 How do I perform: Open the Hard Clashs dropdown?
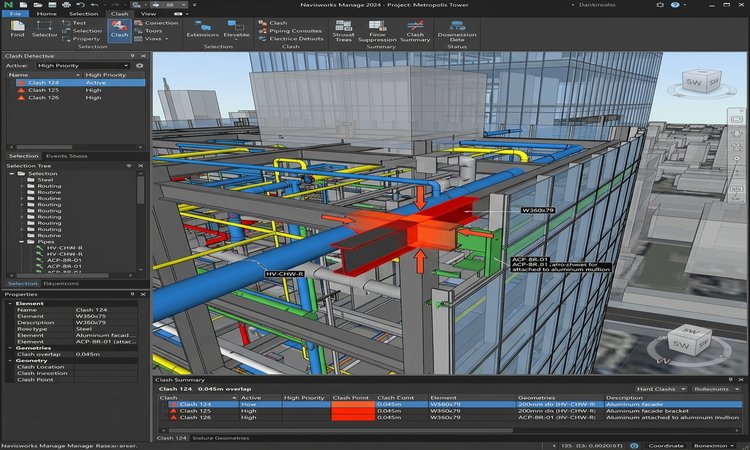pyautogui.click(x=661, y=389)
